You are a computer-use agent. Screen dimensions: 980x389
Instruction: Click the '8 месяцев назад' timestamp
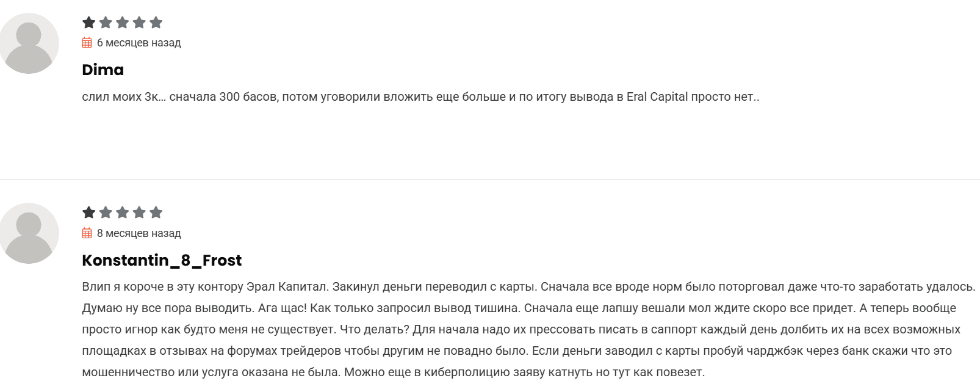(139, 233)
